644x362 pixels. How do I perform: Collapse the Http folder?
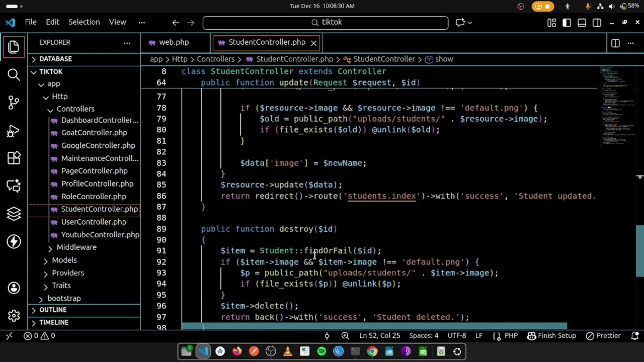46,97
